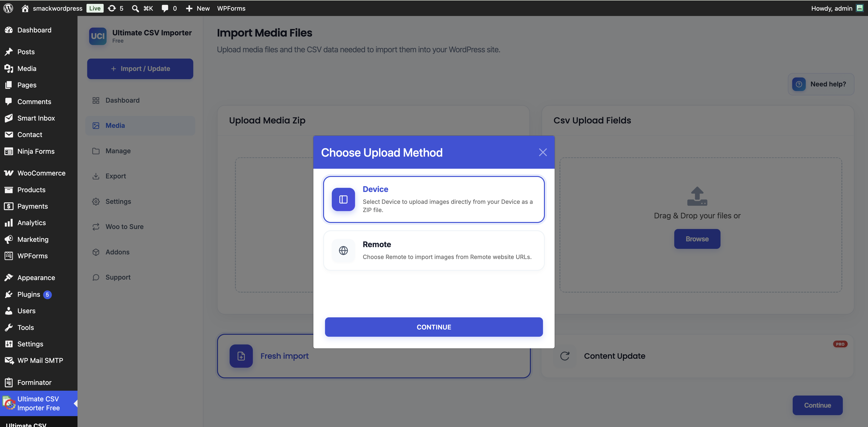The image size is (868, 427).
Task: Click the Settings gear icon in plugin sidebar
Action: tap(96, 201)
